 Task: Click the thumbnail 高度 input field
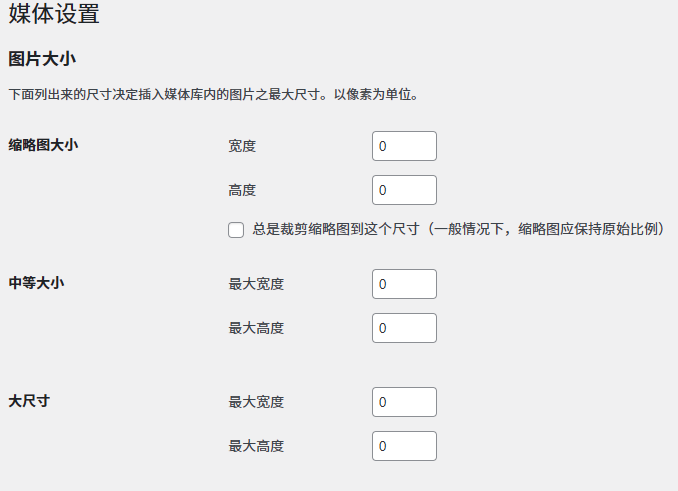[404, 190]
